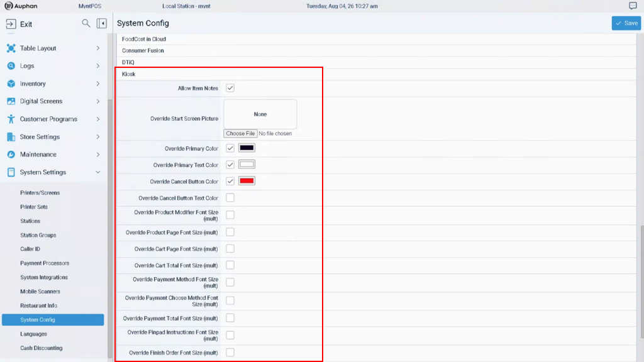The width and height of the screenshot is (644, 362).
Task: Open Station Groups page
Action: pyautogui.click(x=38, y=235)
